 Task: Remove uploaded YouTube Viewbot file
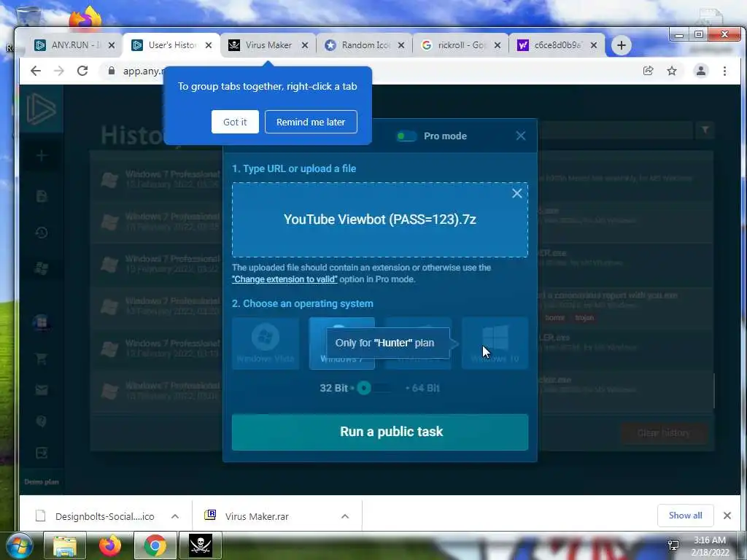[x=517, y=193]
